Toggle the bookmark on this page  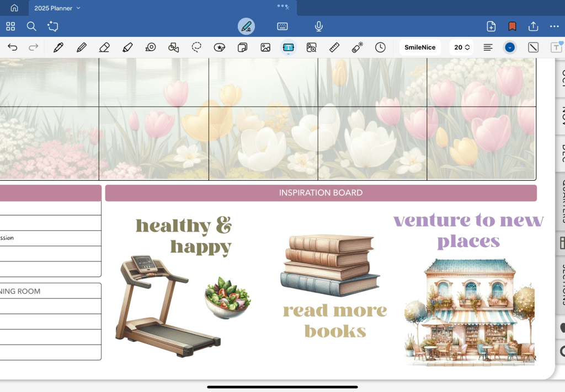pyautogui.click(x=512, y=26)
